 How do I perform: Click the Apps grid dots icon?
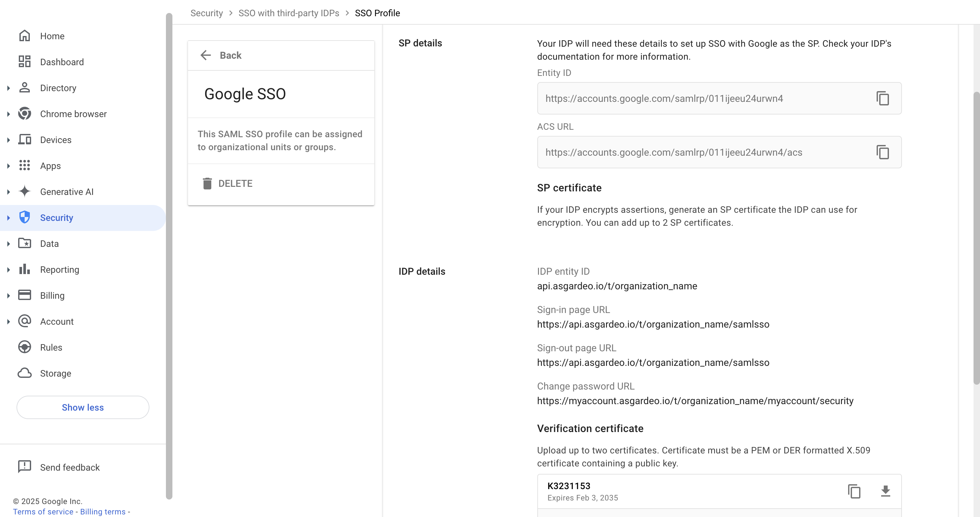pos(24,165)
